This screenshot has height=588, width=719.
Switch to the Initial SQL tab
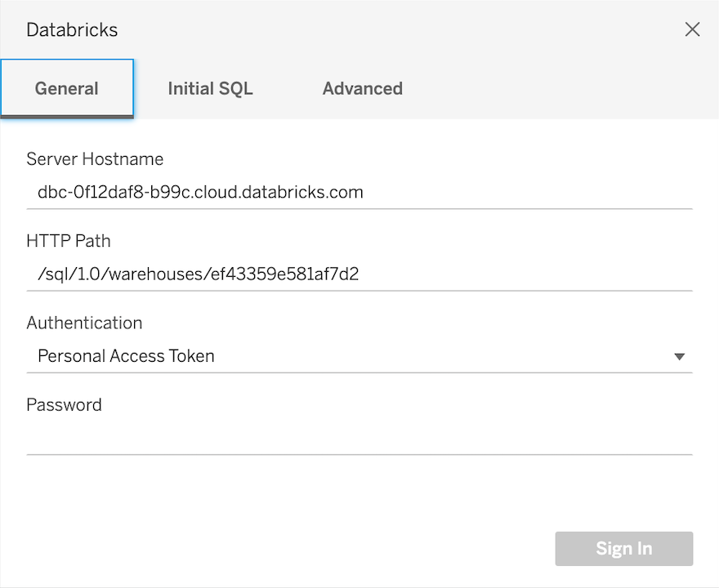tap(210, 88)
